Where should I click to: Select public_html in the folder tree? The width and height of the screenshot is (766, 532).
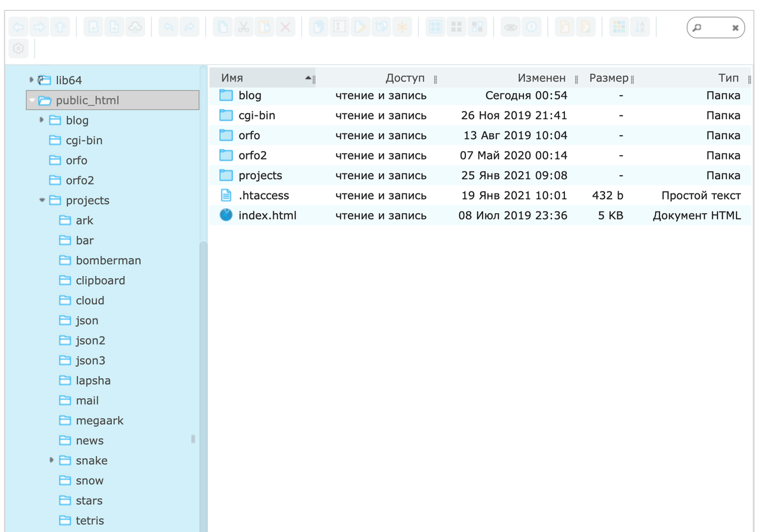click(112, 100)
